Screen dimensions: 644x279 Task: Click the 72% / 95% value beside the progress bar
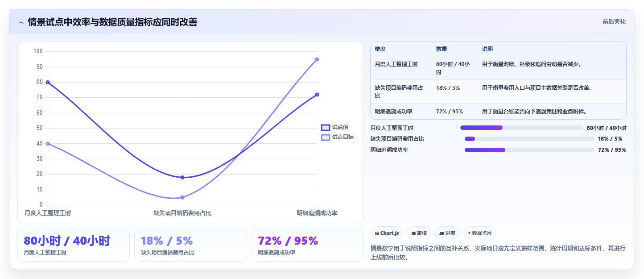pyautogui.click(x=612, y=150)
